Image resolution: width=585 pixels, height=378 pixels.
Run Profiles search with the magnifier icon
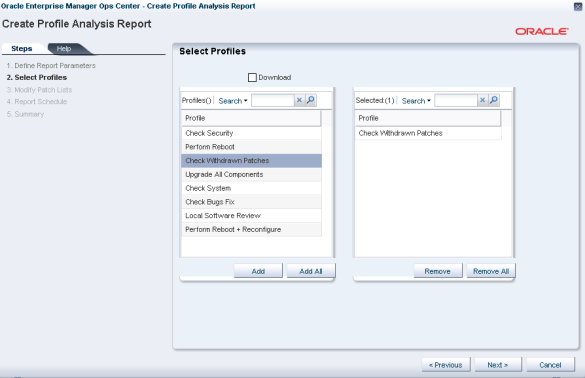pyautogui.click(x=310, y=100)
